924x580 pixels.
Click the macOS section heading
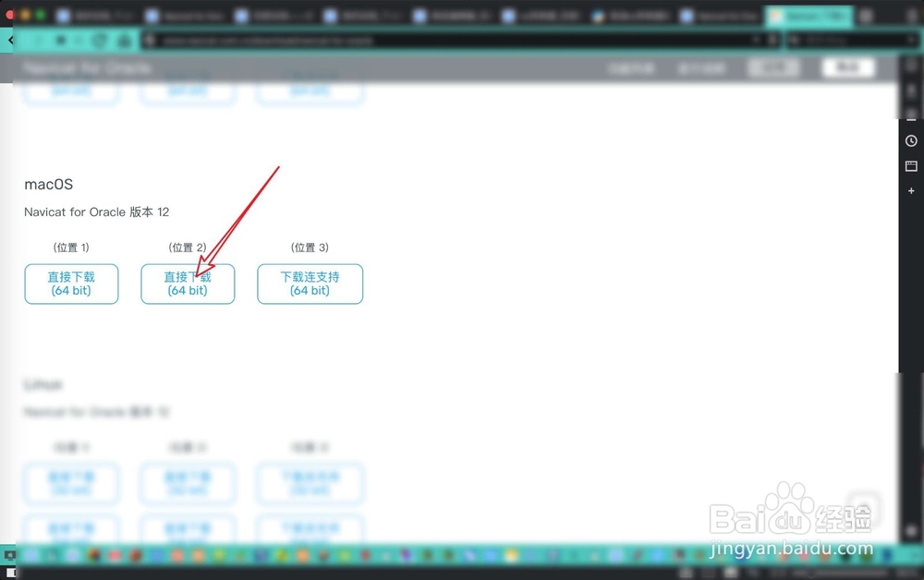48,185
